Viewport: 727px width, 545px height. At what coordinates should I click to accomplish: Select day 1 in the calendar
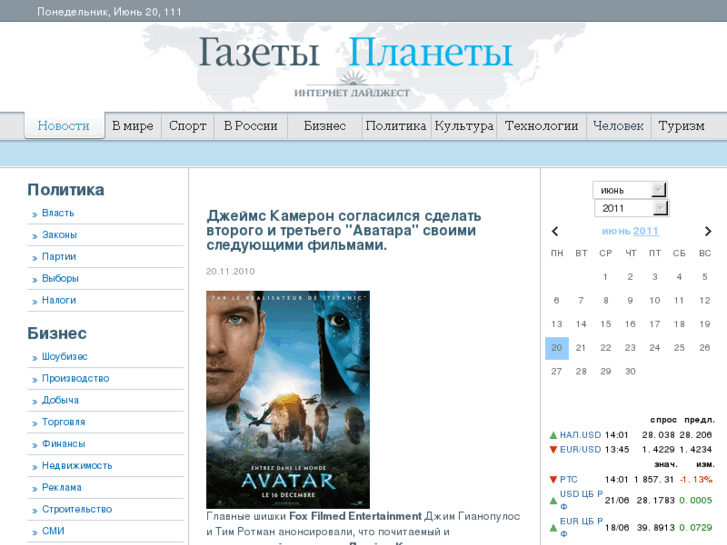pyautogui.click(x=605, y=277)
